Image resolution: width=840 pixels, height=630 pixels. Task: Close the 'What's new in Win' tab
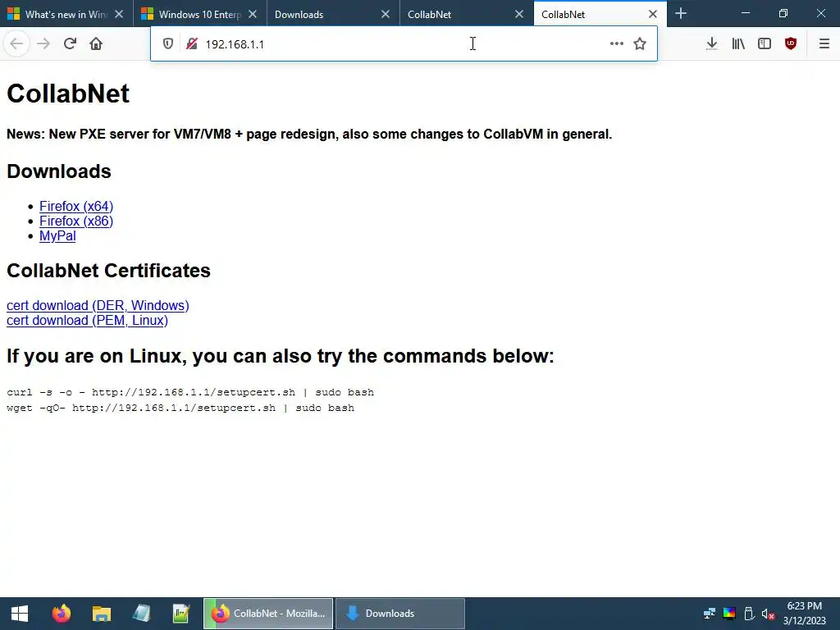(x=119, y=15)
